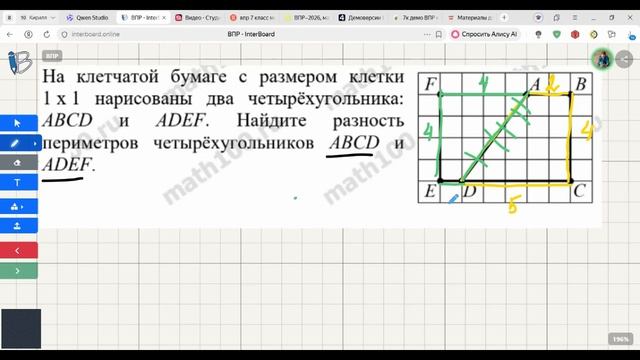Screen dimensions: 640x360
Task: Switch to the Qwen Studio tab
Action: [x=87, y=18]
